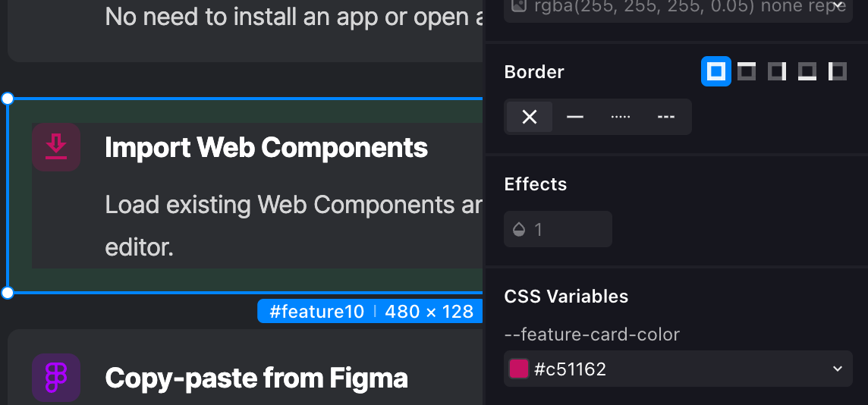Screen dimensions: 868x405
Task: Click the opacity drop icon under Effects
Action: pos(520,229)
